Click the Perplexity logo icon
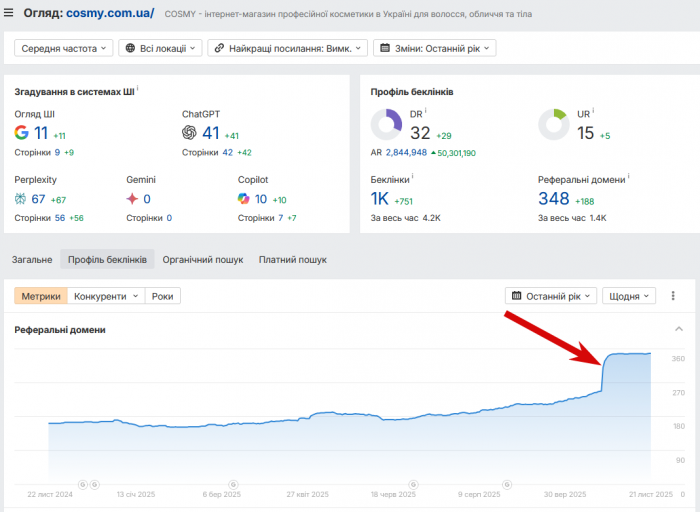This screenshot has height=512, width=700. coord(21,199)
